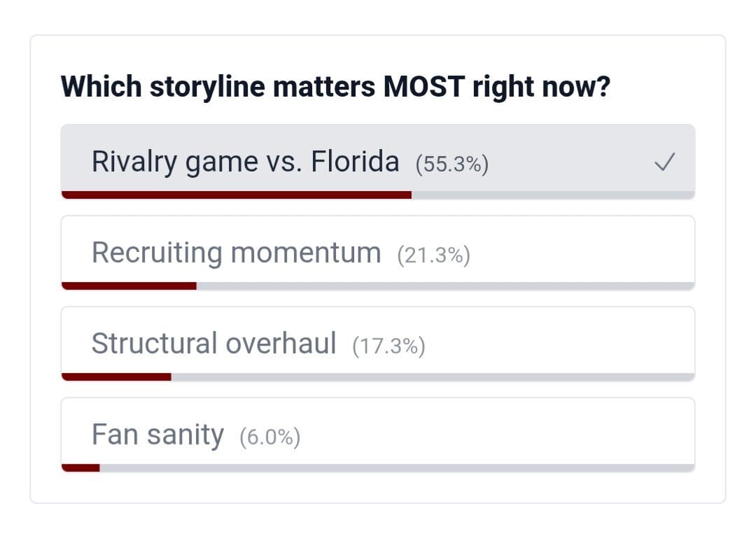Viewport: 756px width, 537px height.
Task: Click the gray unfilled bar under Rivalry game
Action: pyautogui.click(x=553, y=195)
